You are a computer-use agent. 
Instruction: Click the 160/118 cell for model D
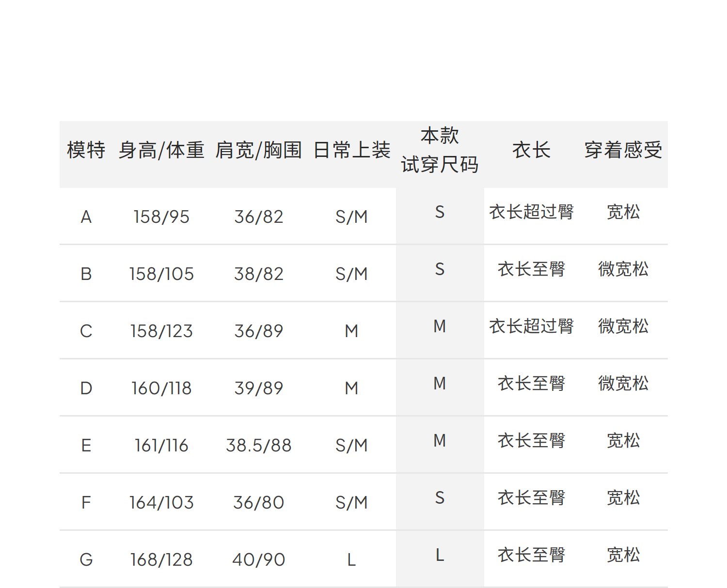(161, 388)
